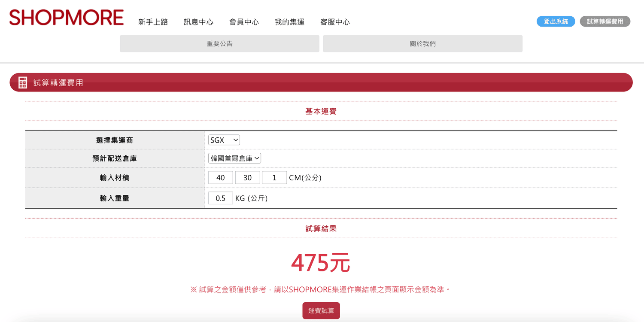Click the 輸入材積 label
644x322 pixels.
click(x=115, y=178)
